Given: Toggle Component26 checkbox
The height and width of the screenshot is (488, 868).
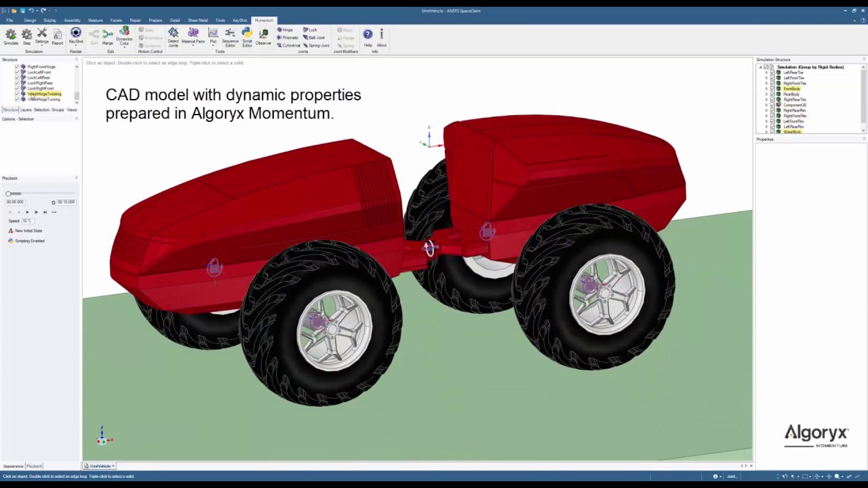Looking at the screenshot, I should pos(772,105).
